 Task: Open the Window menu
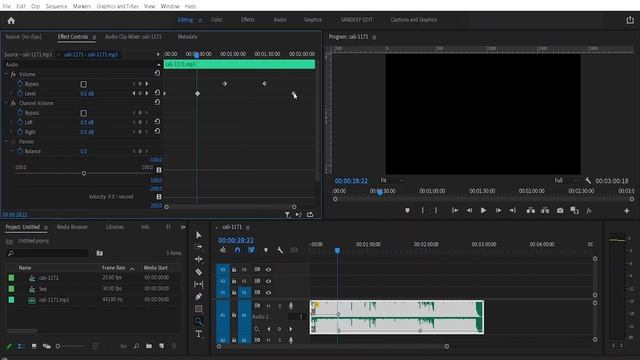170,6
